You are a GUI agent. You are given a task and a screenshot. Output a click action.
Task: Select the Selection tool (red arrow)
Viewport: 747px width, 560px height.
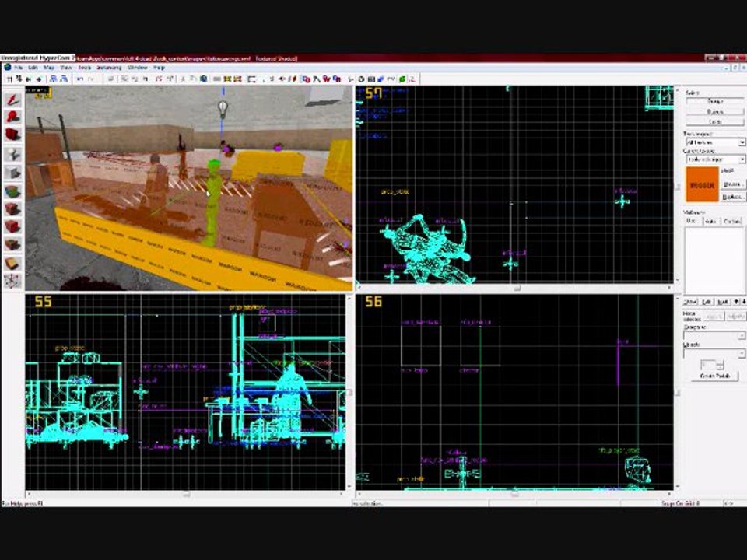click(x=12, y=100)
